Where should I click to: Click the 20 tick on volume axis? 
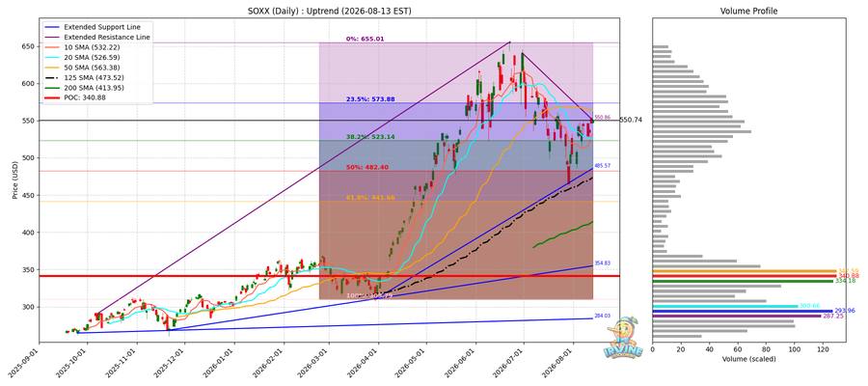682,349
